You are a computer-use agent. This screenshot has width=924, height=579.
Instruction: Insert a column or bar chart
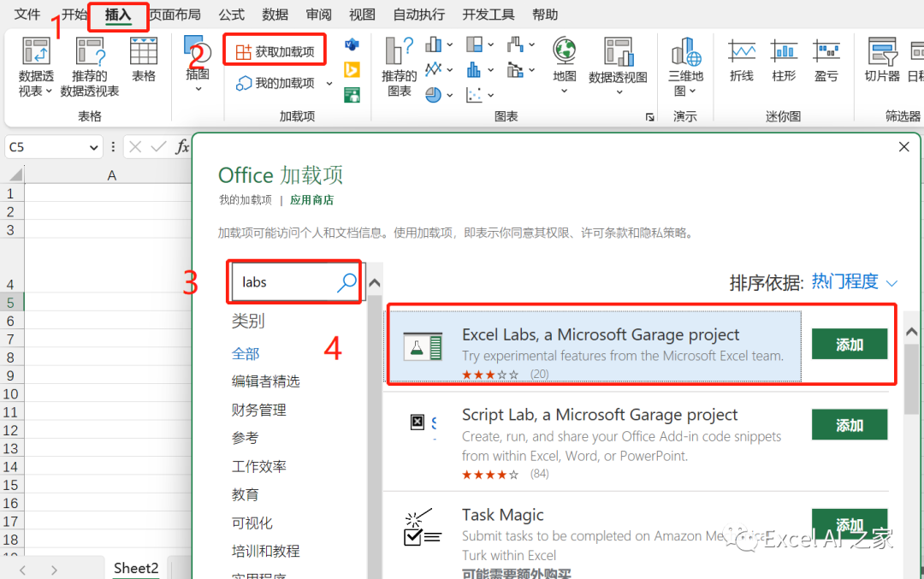tap(439, 44)
